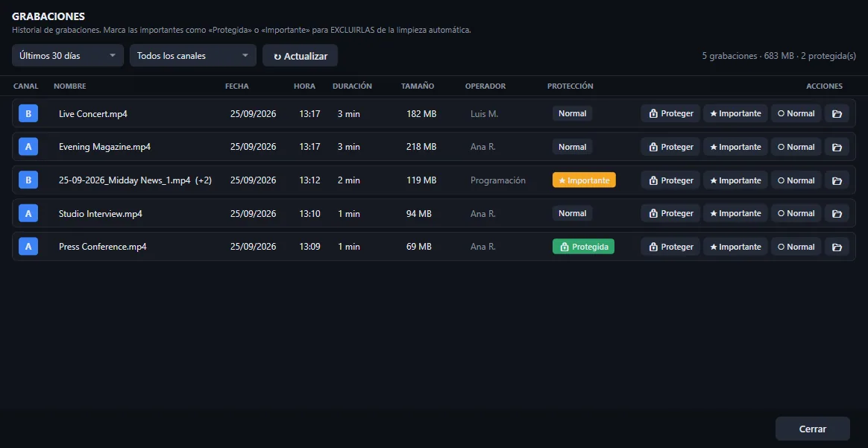The width and height of the screenshot is (868, 448).
Task: Select the Live Concert.mp4 file name
Action: point(93,114)
